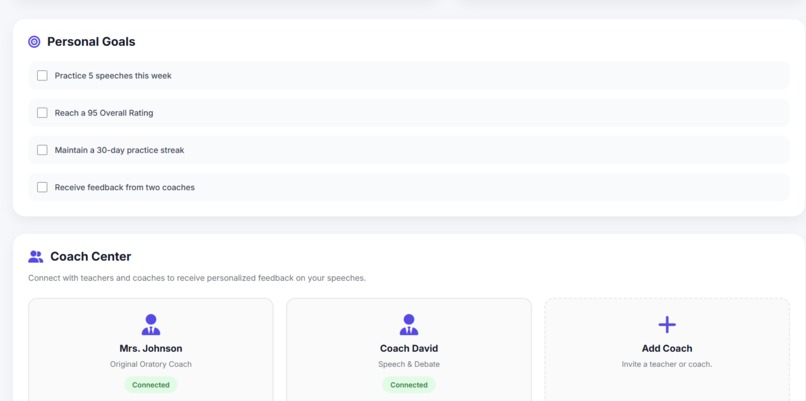
Task: Open the Add Coach card
Action: 667,349
